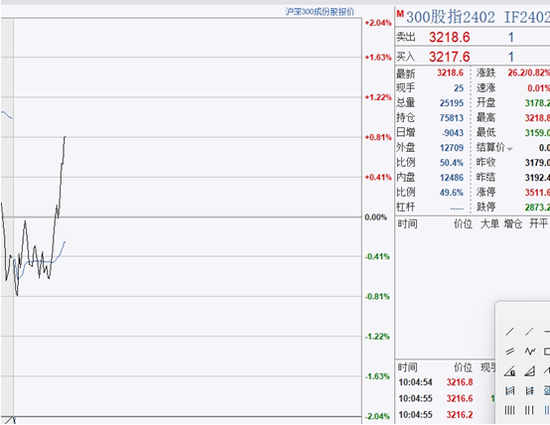Click the 总量 value 25195
Viewport: 550px width, 425px height.
[x=452, y=103]
